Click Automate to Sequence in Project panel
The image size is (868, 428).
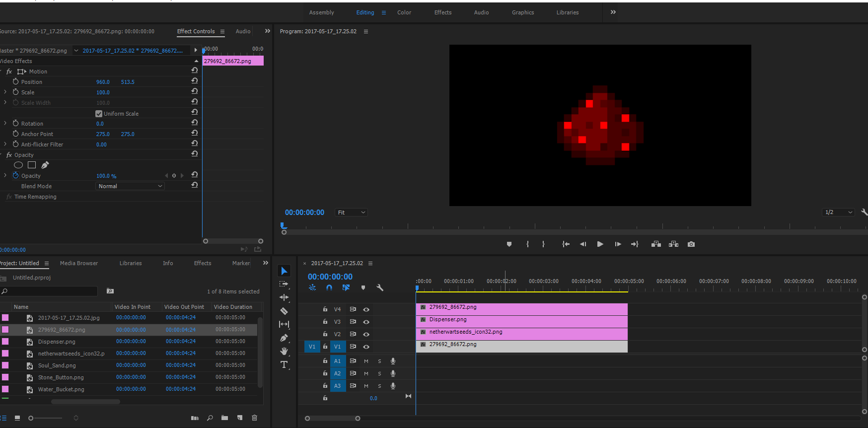click(x=195, y=418)
